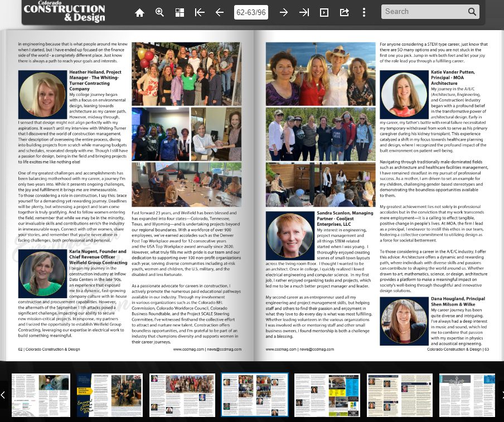The width and height of the screenshot is (504, 422).
Task: Open the first thumbnail in the strip
Action: [x=41, y=395]
